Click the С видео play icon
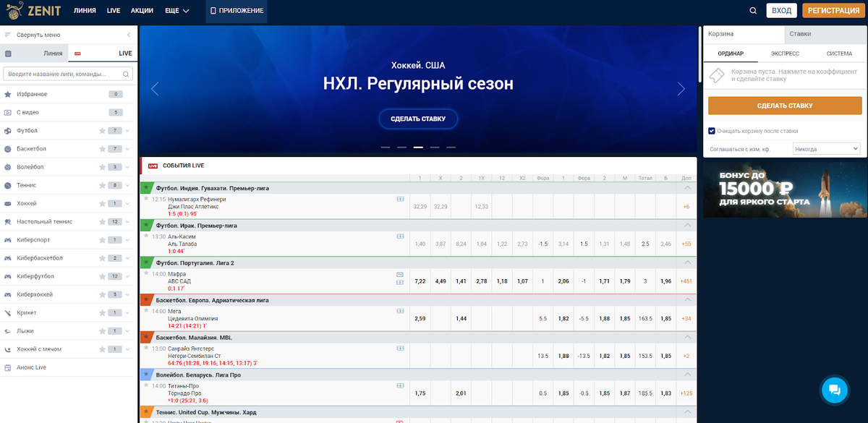868x423 pixels. click(8, 112)
